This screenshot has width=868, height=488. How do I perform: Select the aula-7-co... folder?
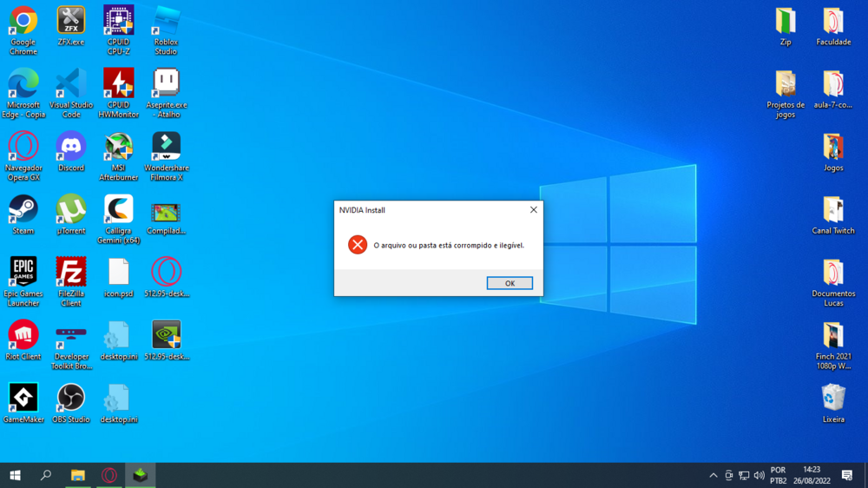833,89
